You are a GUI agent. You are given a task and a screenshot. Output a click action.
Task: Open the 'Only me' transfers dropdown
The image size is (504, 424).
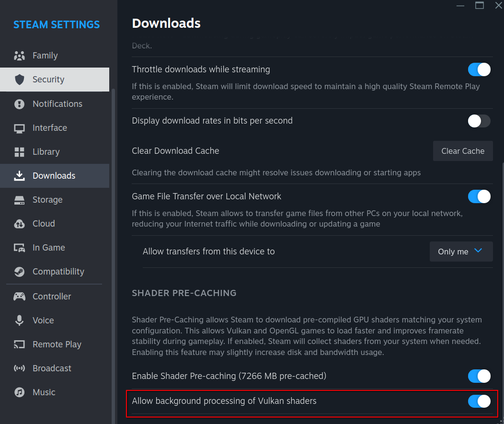(461, 252)
